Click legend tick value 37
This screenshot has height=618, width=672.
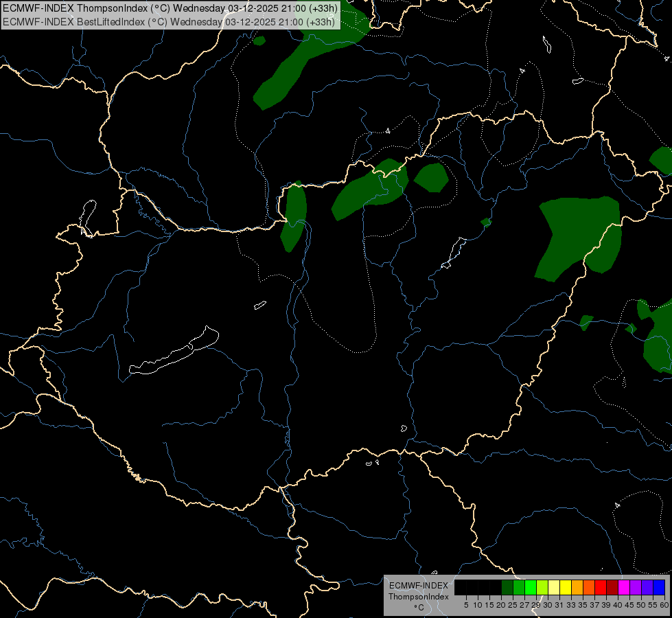click(594, 605)
